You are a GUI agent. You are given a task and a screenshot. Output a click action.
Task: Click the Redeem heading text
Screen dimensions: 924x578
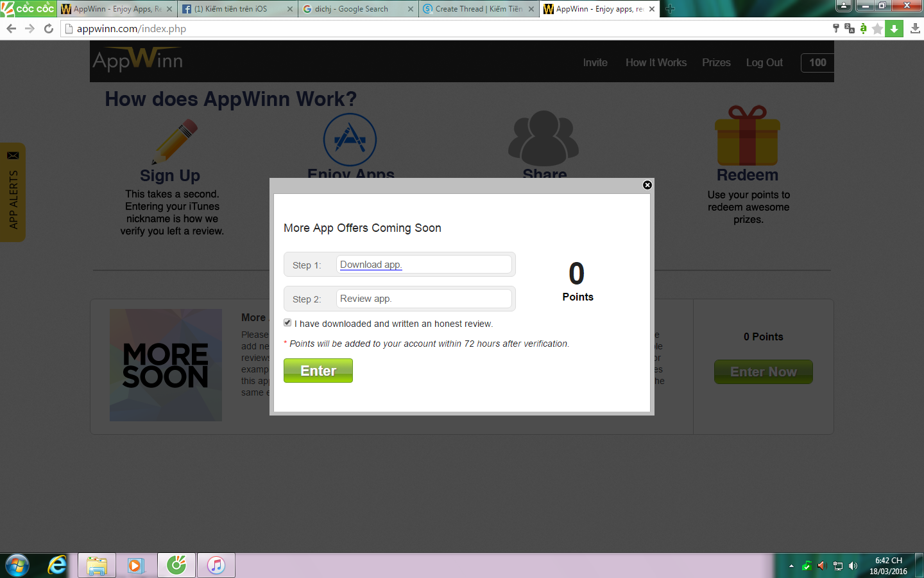point(748,175)
